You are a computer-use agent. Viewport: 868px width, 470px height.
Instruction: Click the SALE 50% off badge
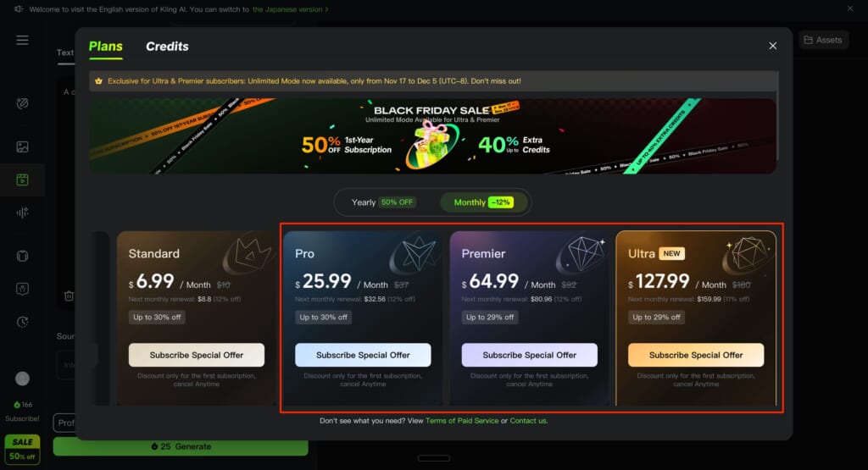tap(22, 449)
